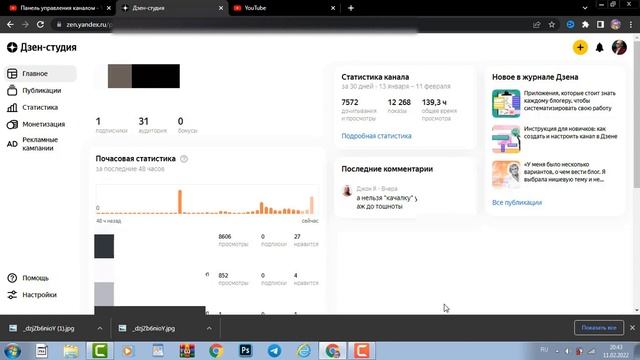
Task: Click the Публикации stack icon
Action: coord(12,90)
